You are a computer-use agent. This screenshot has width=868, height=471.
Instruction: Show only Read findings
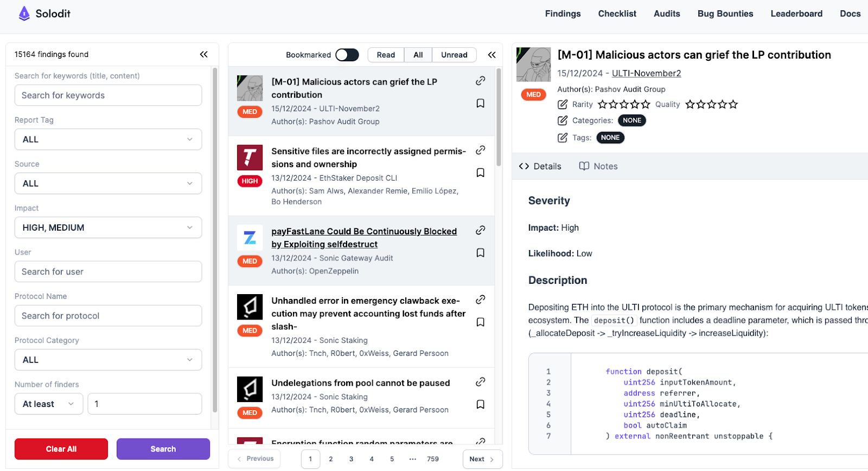[x=386, y=55]
